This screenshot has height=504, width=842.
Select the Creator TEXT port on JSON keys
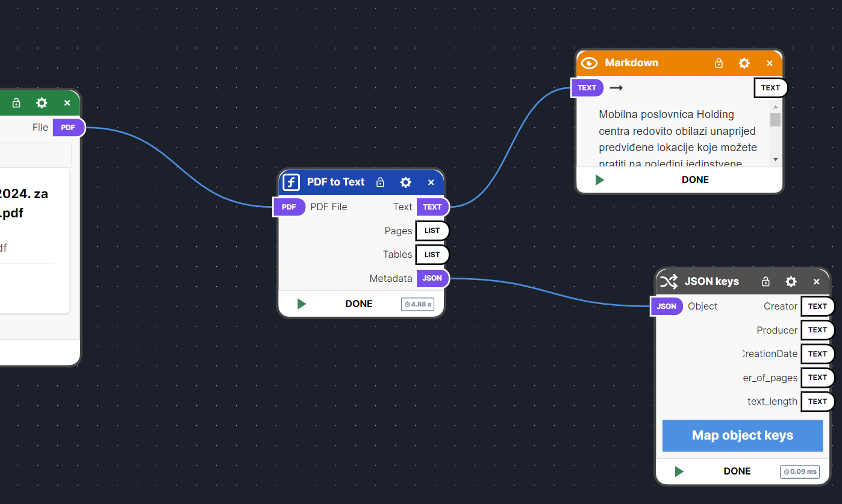coord(817,306)
